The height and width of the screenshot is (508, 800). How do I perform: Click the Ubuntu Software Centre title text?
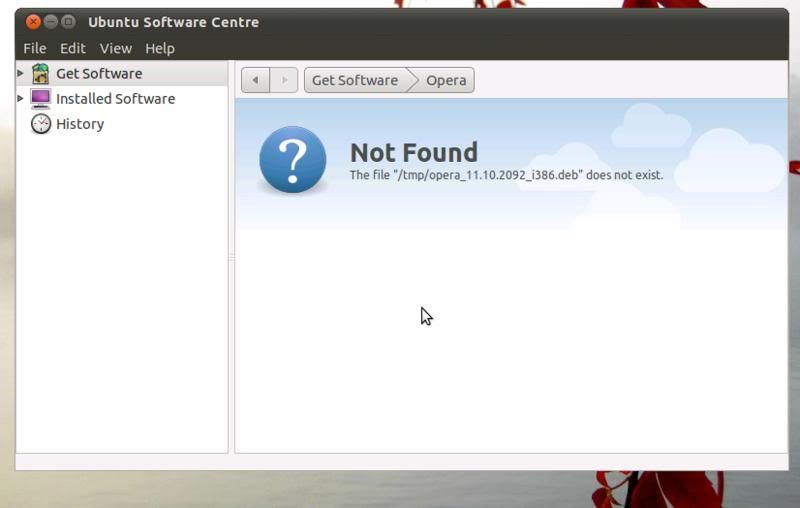173,22
